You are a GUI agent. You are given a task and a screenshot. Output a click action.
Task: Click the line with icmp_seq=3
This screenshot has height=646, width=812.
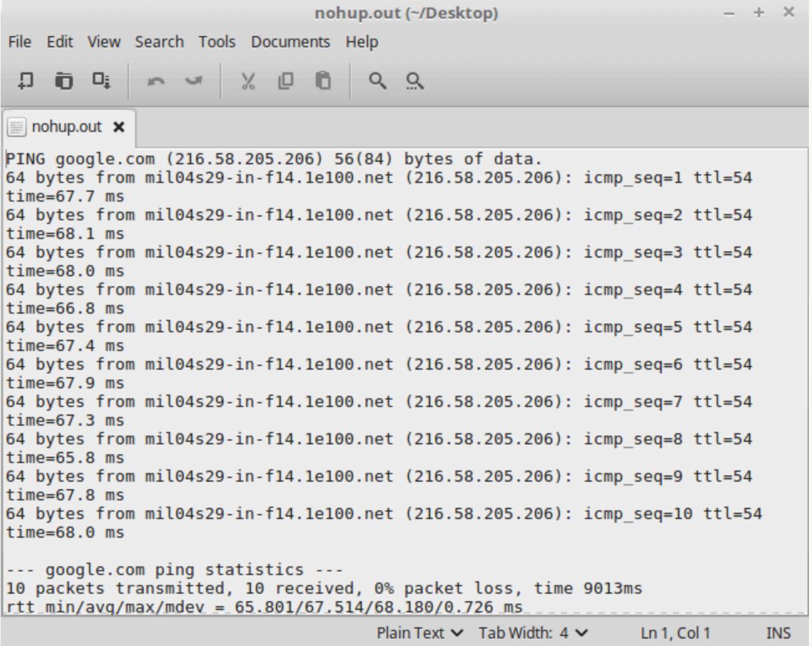pyautogui.click(x=379, y=252)
